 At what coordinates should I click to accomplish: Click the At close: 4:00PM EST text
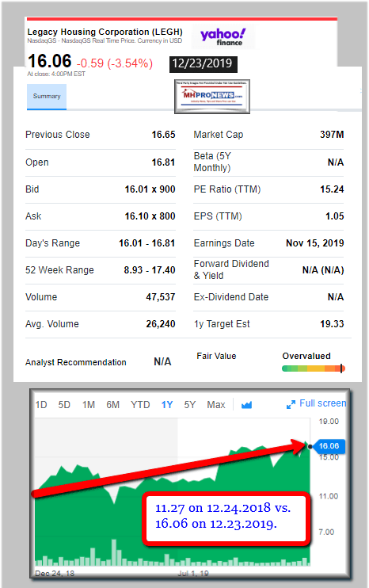click(56, 74)
